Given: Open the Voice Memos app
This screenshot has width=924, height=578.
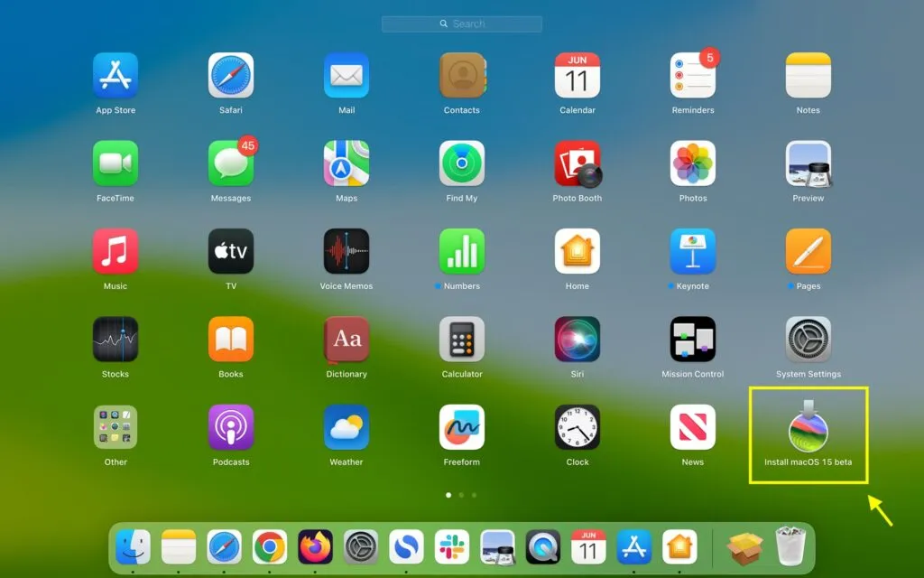Looking at the screenshot, I should coord(346,251).
